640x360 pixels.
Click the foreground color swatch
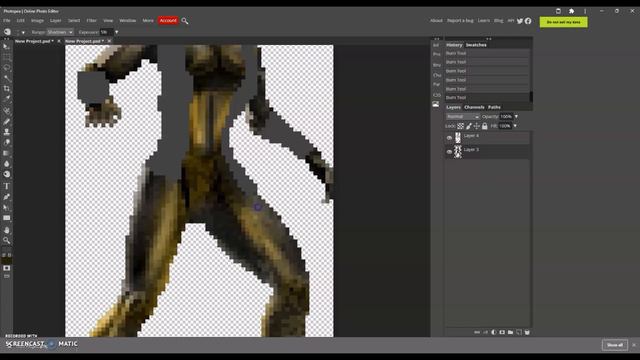(6, 260)
